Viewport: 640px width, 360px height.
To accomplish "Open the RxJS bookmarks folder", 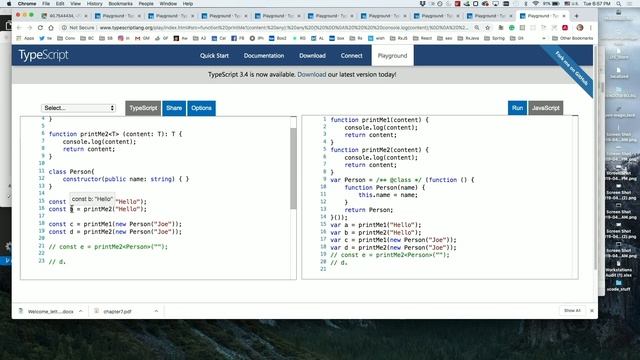I will coord(399,38).
